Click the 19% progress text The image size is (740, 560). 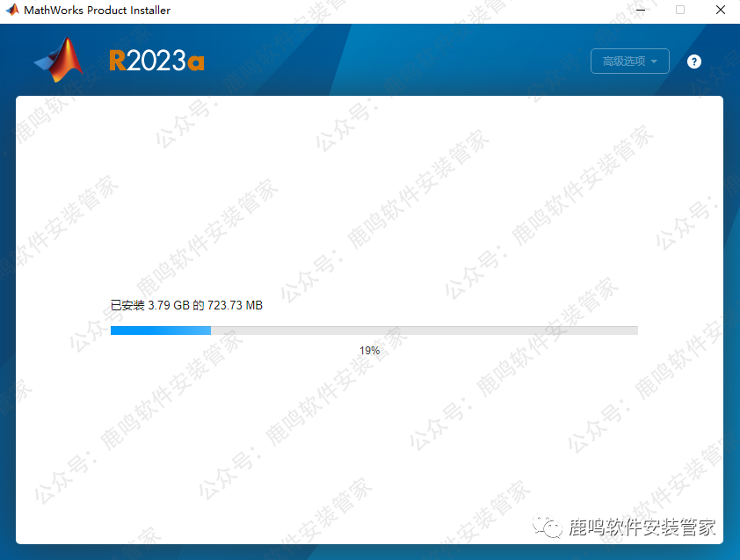pyautogui.click(x=369, y=351)
